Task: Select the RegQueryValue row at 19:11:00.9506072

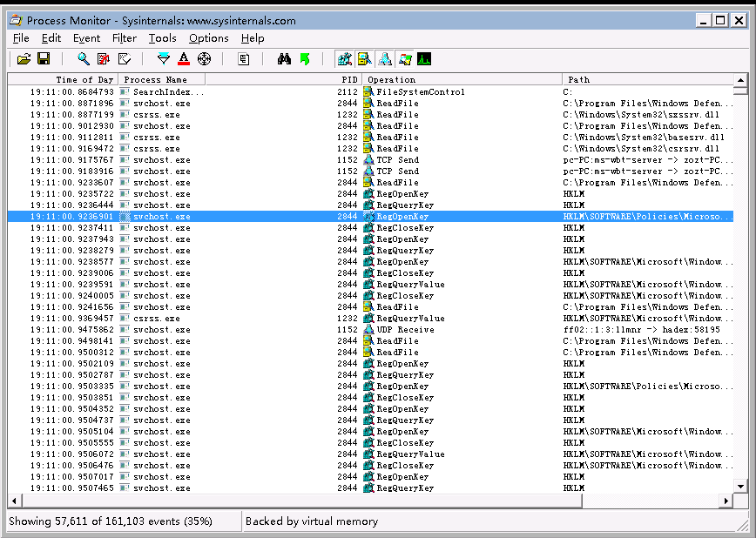Action: [370, 454]
